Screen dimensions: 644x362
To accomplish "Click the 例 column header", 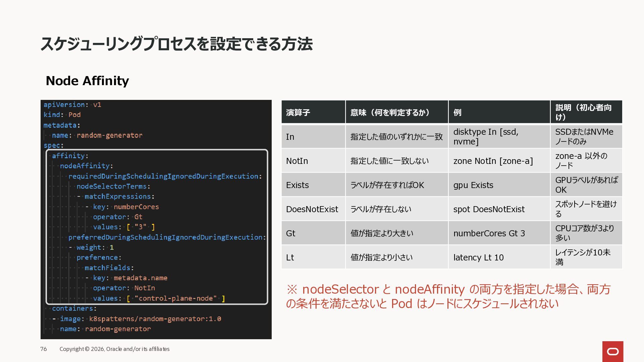I will pos(458,112).
